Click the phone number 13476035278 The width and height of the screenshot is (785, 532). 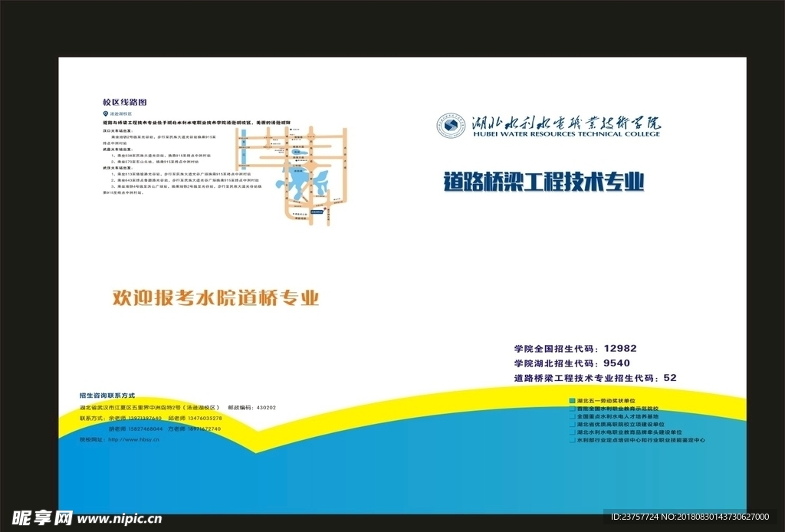pyautogui.click(x=205, y=418)
